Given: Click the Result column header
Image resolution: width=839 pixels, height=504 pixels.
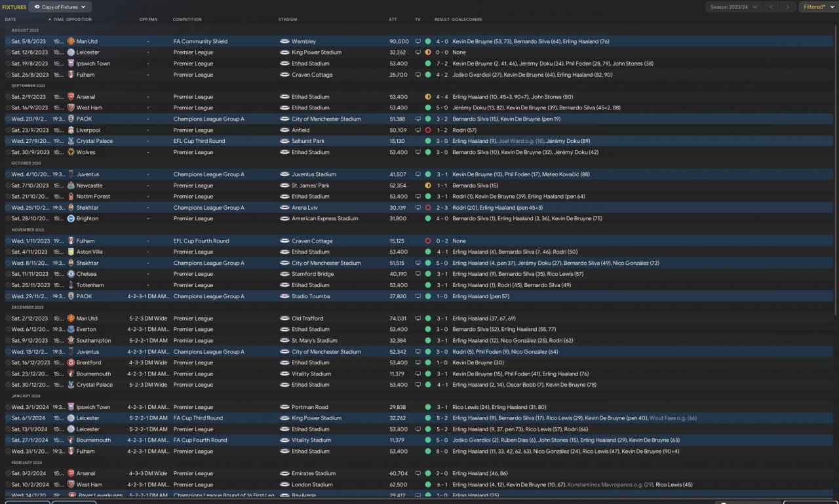Looking at the screenshot, I should (442, 20).
